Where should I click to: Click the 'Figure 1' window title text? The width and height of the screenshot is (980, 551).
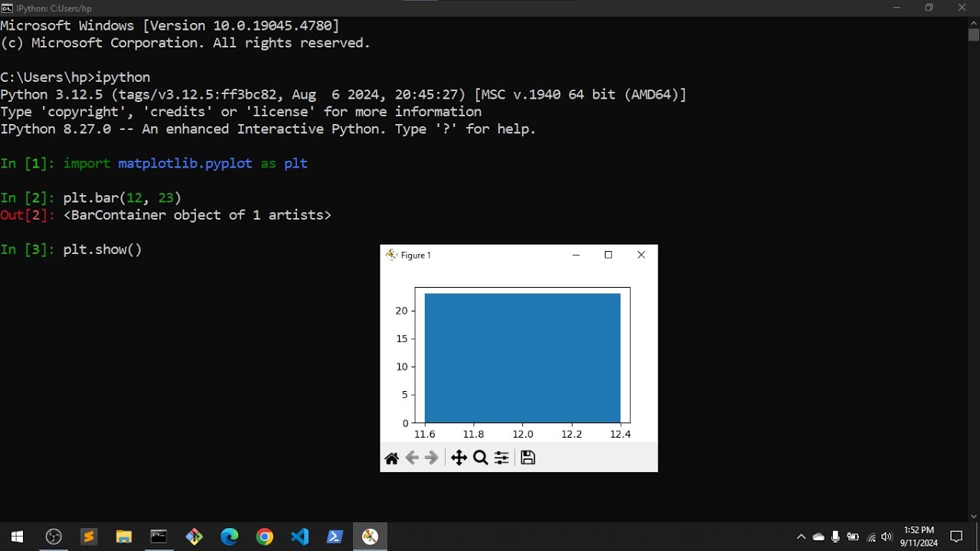click(x=416, y=255)
